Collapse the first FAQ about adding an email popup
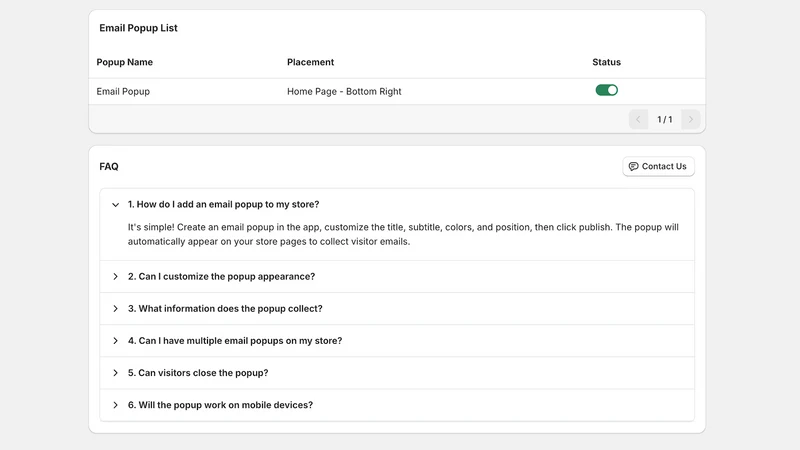Image resolution: width=800 pixels, height=450 pixels. tap(397, 204)
